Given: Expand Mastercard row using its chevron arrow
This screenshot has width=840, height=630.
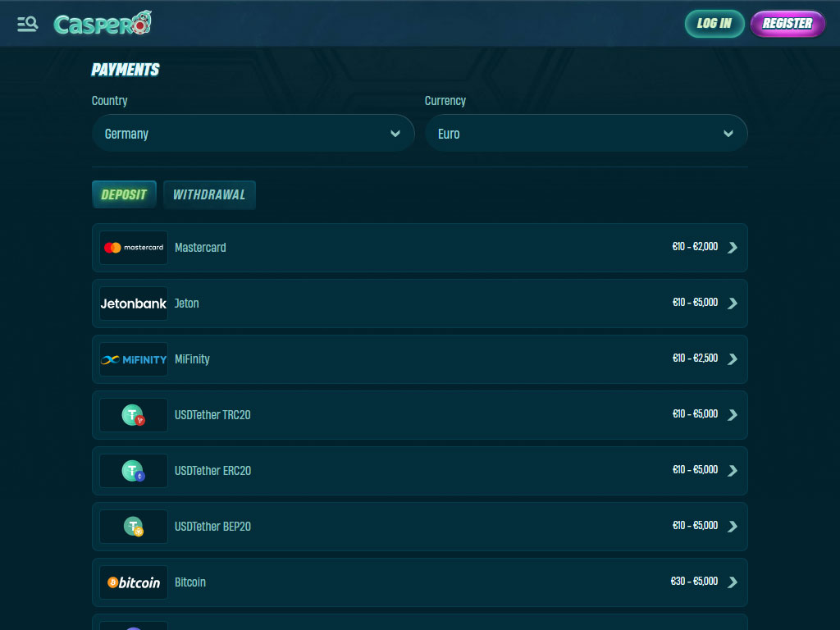Looking at the screenshot, I should point(733,248).
